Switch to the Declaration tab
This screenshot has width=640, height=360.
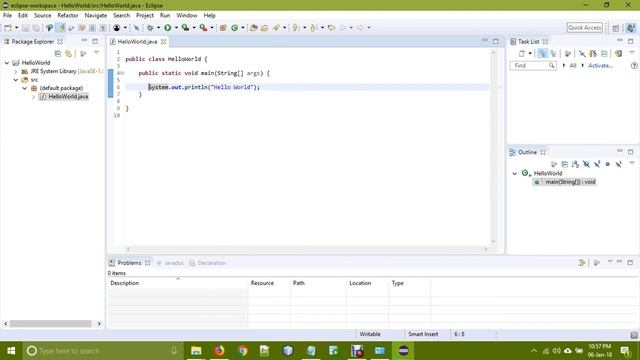(208, 263)
